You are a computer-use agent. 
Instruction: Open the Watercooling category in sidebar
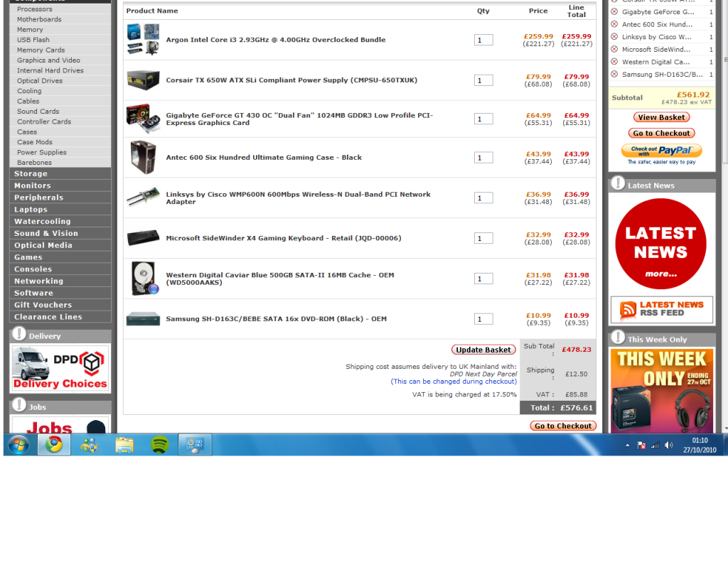click(43, 222)
